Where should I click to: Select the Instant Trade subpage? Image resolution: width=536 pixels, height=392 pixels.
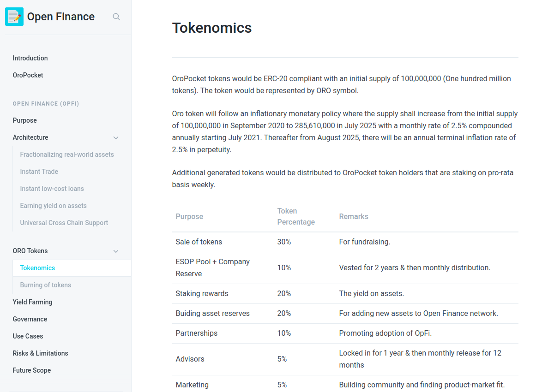[39, 172]
